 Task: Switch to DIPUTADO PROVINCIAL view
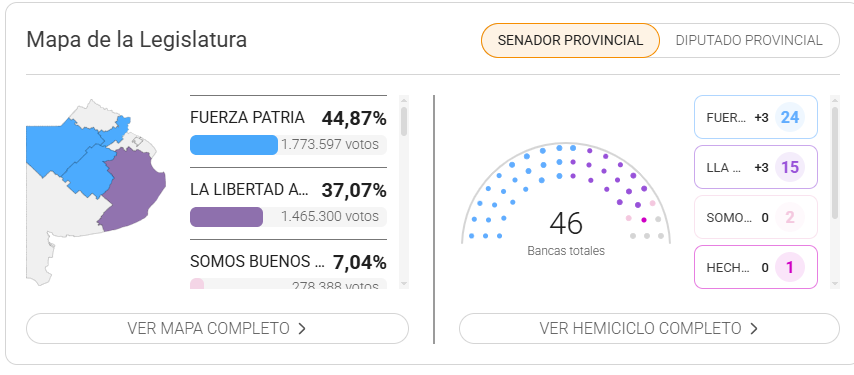point(749,40)
